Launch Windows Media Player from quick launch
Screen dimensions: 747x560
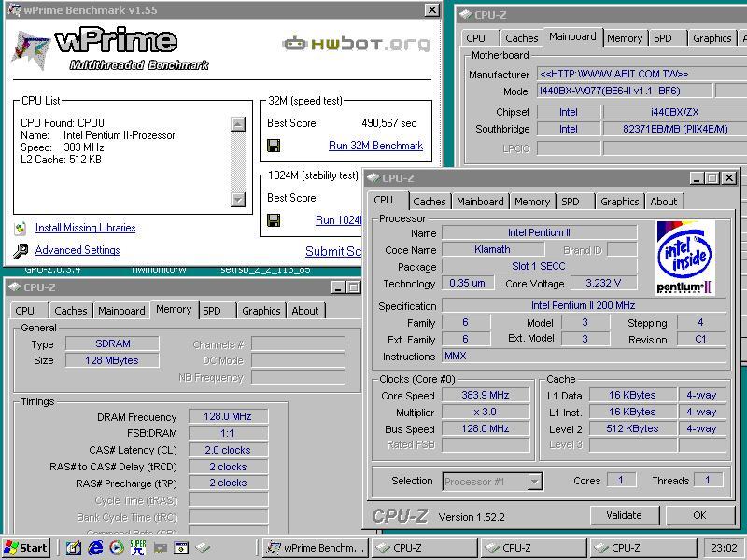point(116,548)
